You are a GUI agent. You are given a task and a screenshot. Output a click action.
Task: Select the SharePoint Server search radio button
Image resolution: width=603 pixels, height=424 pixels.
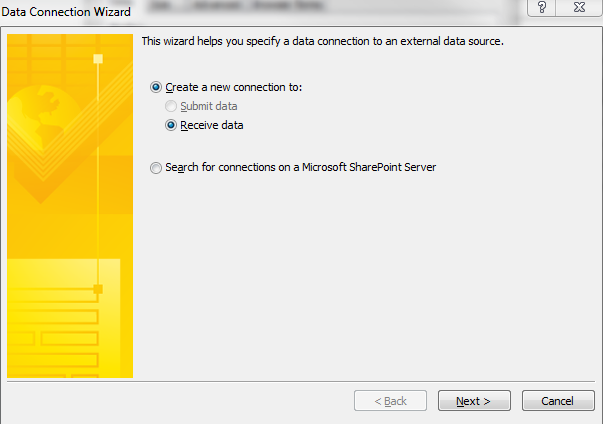[156, 168]
